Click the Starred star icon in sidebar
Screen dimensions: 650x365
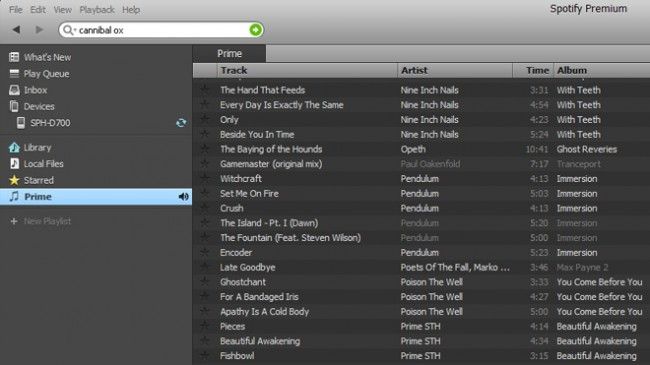(x=14, y=180)
